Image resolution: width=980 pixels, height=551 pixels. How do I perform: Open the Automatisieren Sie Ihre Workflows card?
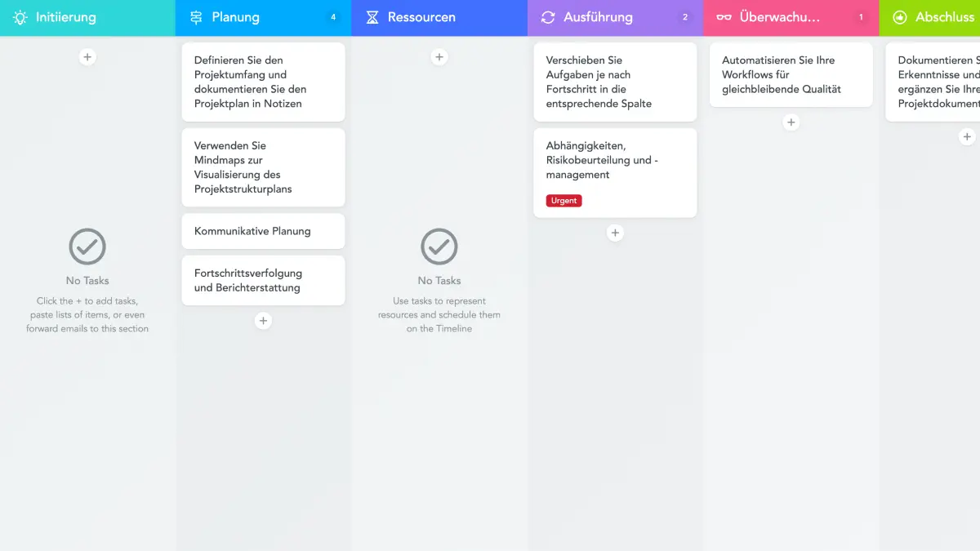[791, 75]
